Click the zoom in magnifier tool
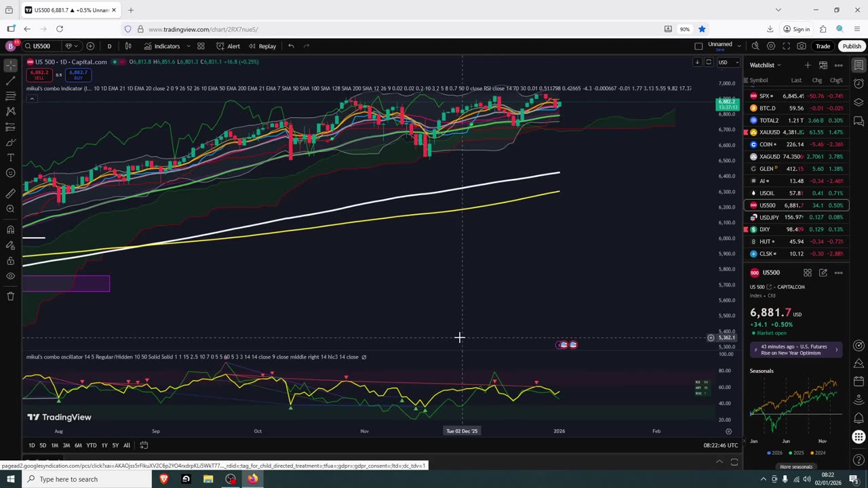The width and height of the screenshot is (868, 488). 10,209
